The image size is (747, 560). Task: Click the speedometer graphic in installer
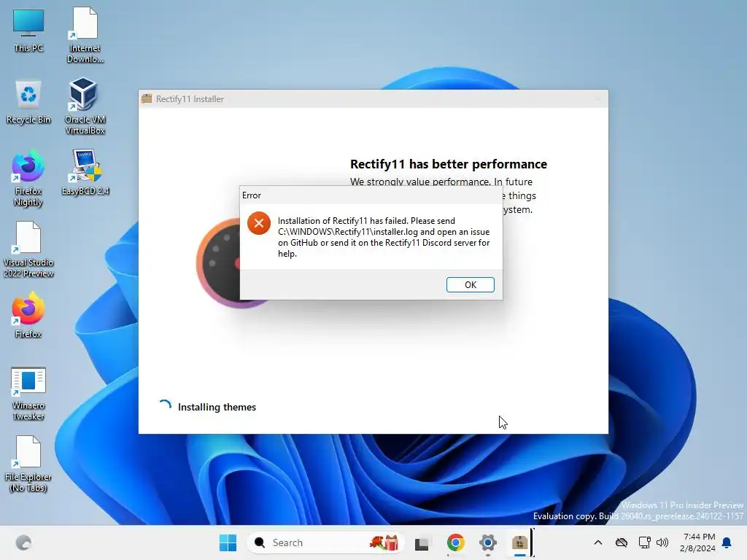(218, 262)
